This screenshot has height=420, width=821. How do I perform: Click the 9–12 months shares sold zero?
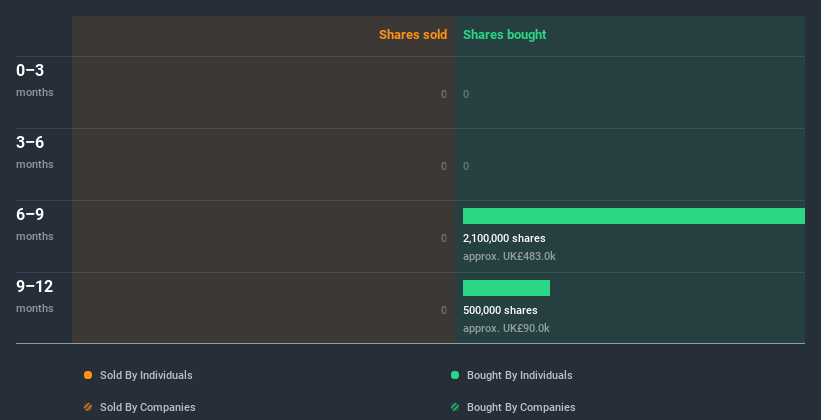click(444, 310)
